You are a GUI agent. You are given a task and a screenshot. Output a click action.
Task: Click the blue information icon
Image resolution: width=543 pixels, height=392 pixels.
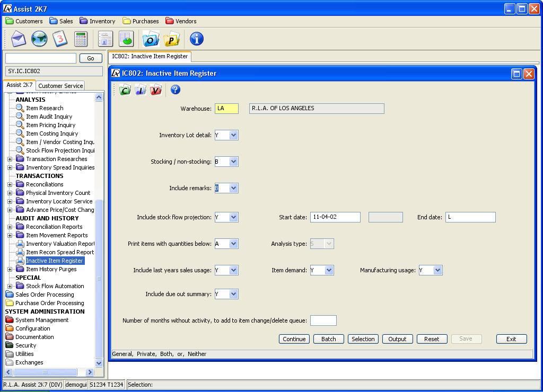196,39
